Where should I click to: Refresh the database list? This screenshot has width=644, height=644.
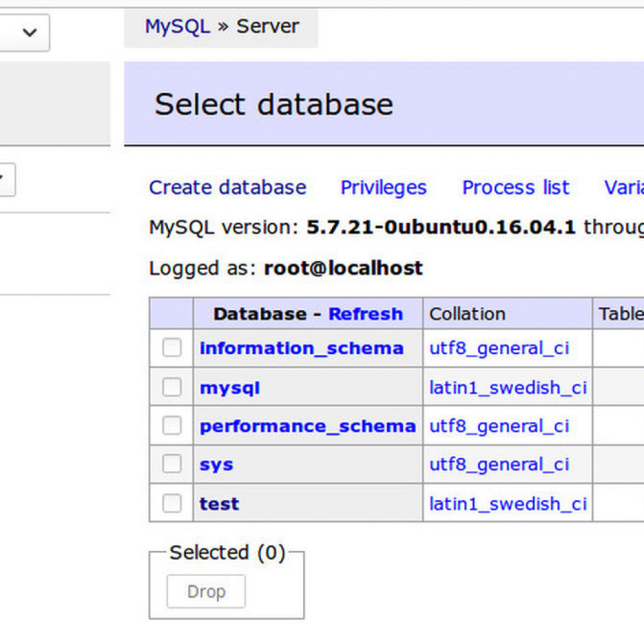tap(365, 314)
